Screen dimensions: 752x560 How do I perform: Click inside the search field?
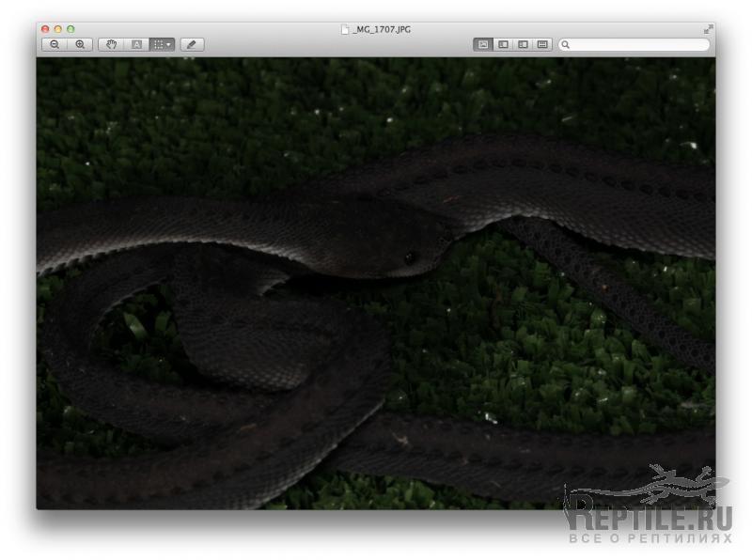(639, 44)
